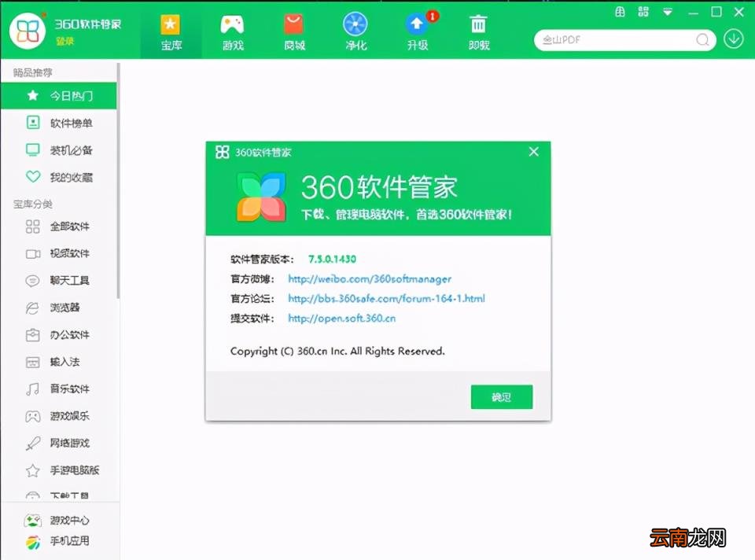Click the Copyright 360.cn Inc. text
Viewport: 755px width, 560px height.
(337, 352)
